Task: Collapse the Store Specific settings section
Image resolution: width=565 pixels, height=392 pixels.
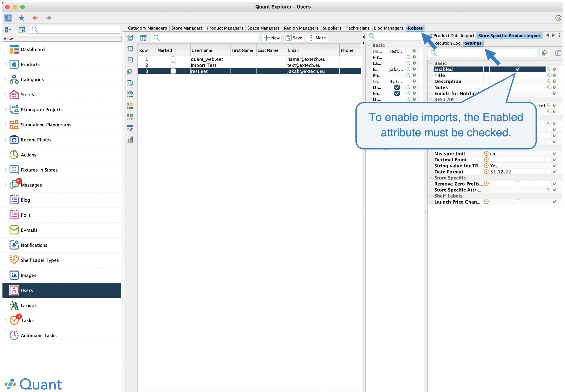Action: [431, 178]
